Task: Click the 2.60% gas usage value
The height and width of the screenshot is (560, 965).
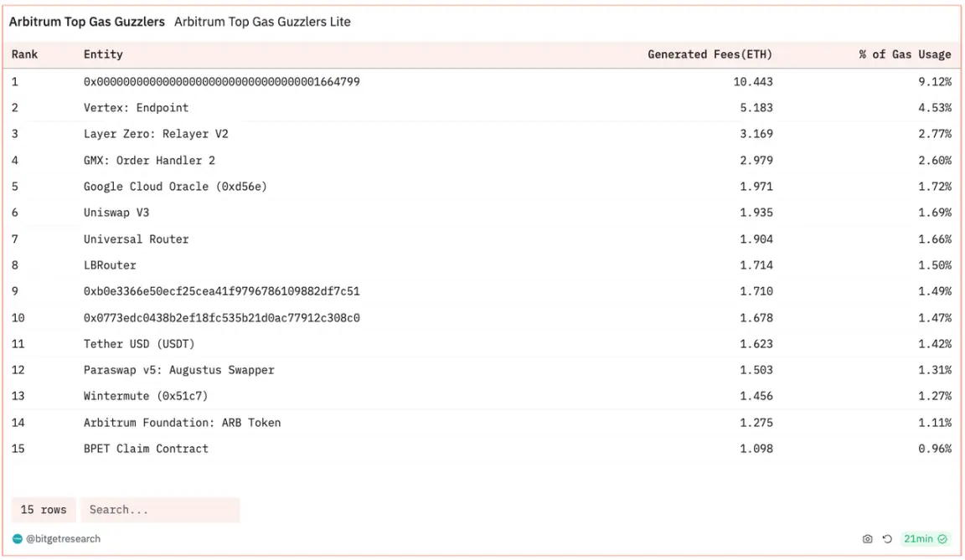Action: 935,161
